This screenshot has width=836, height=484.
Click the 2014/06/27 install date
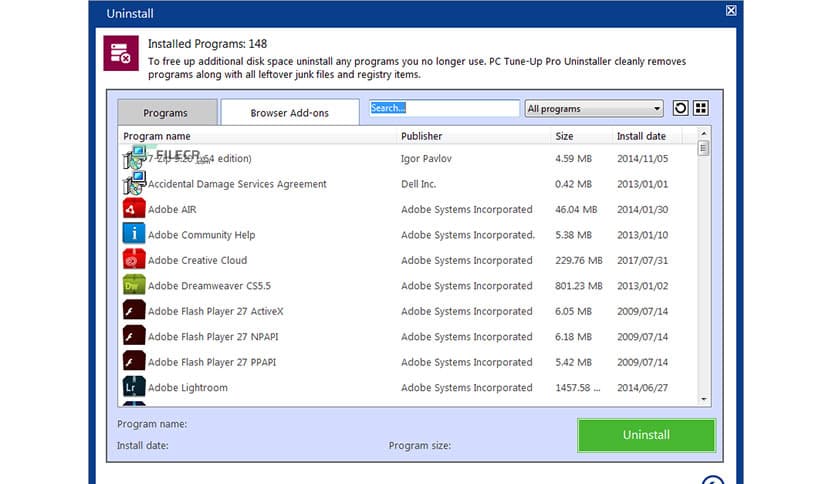coord(642,388)
